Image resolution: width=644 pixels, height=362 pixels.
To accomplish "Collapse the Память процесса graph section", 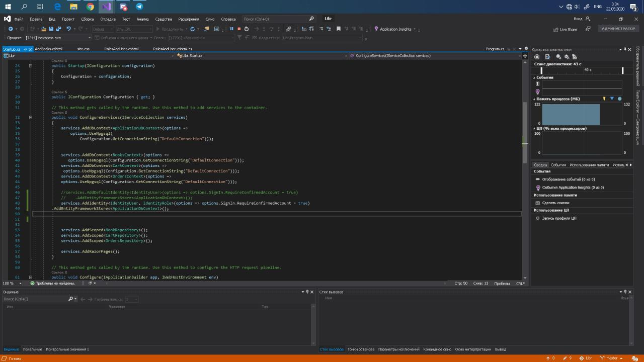I will (x=534, y=99).
